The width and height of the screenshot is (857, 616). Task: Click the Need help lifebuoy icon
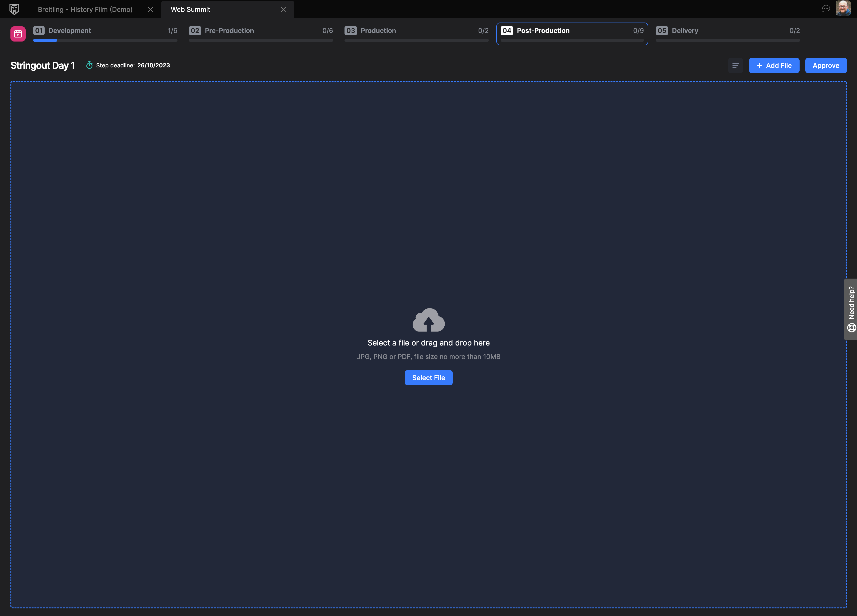click(x=851, y=327)
